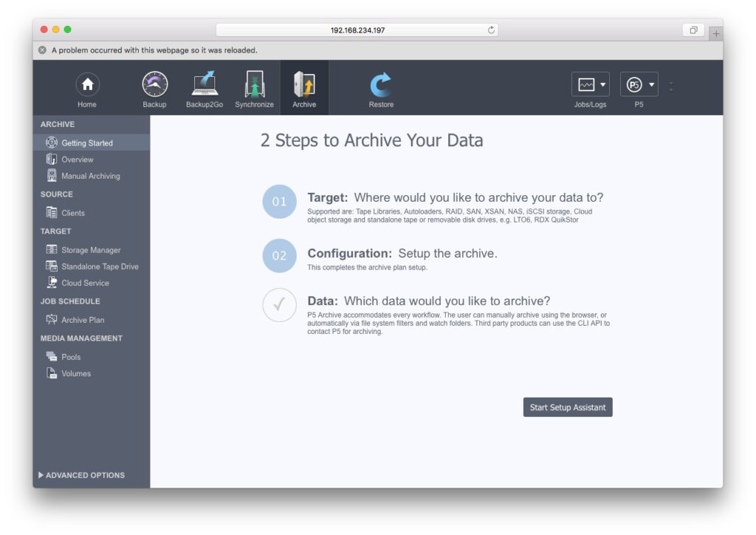The image size is (756, 535).
Task: Click the Restore arrow icon
Action: [381, 86]
